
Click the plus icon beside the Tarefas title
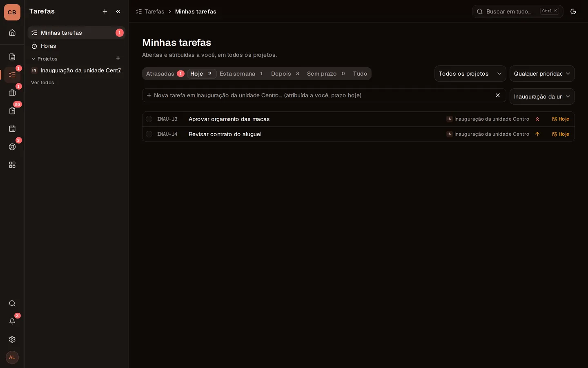pyautogui.click(x=105, y=11)
